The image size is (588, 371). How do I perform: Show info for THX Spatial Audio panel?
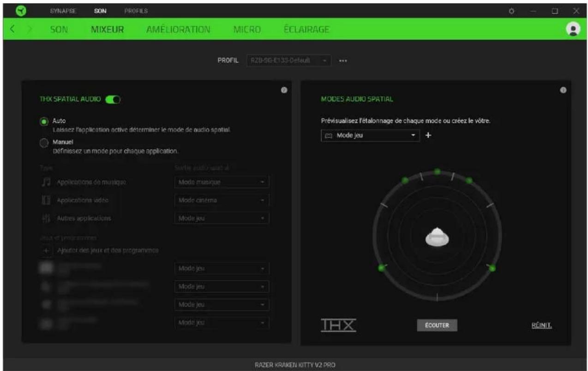pyautogui.click(x=284, y=90)
